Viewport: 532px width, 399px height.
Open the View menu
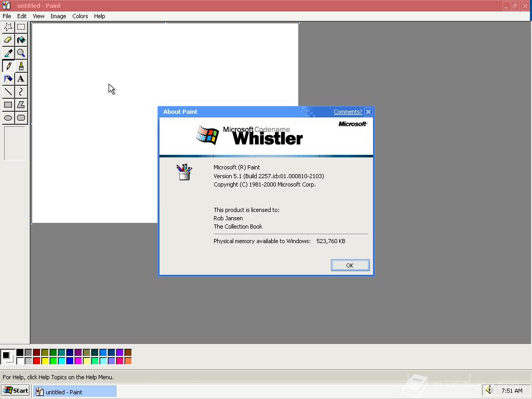(38, 16)
